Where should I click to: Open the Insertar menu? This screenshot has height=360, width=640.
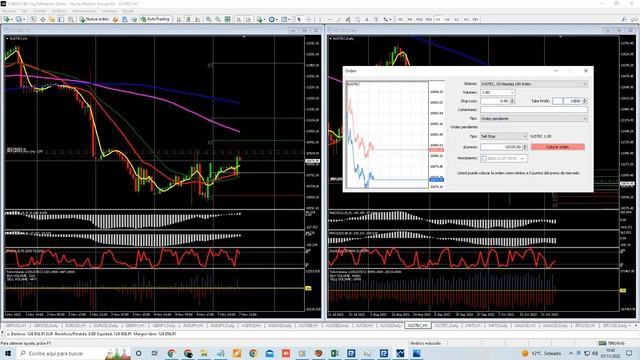point(40,11)
